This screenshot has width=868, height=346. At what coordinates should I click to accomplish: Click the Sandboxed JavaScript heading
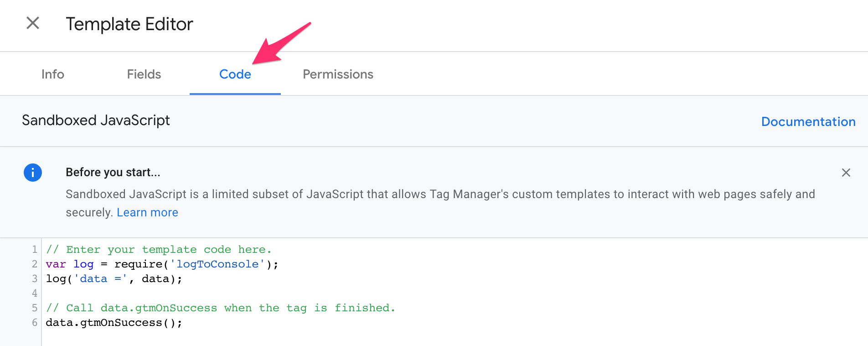(96, 120)
